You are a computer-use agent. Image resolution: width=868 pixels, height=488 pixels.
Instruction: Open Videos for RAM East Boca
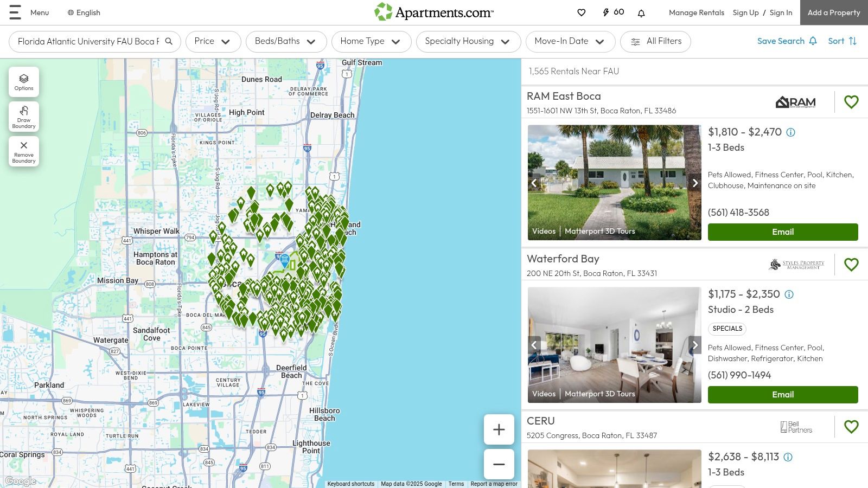(544, 231)
